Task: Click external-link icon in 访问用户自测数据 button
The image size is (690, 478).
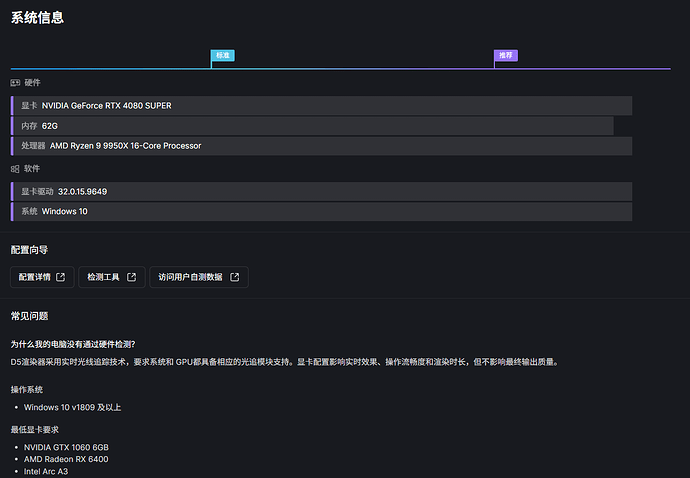Action: [235, 277]
